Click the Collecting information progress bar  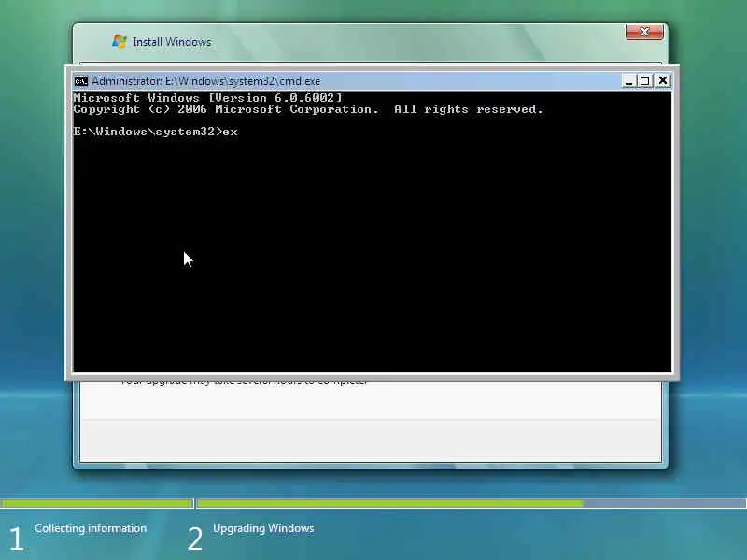[x=97, y=503]
